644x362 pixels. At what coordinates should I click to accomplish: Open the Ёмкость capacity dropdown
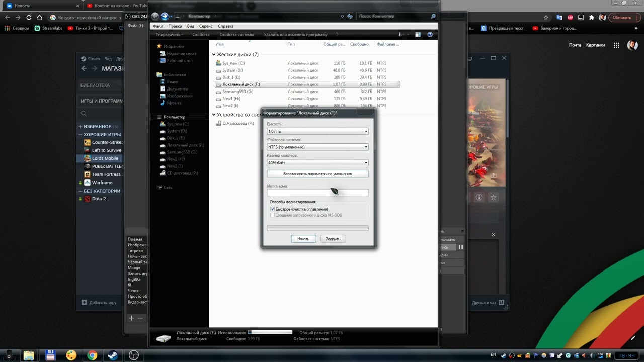point(317,131)
